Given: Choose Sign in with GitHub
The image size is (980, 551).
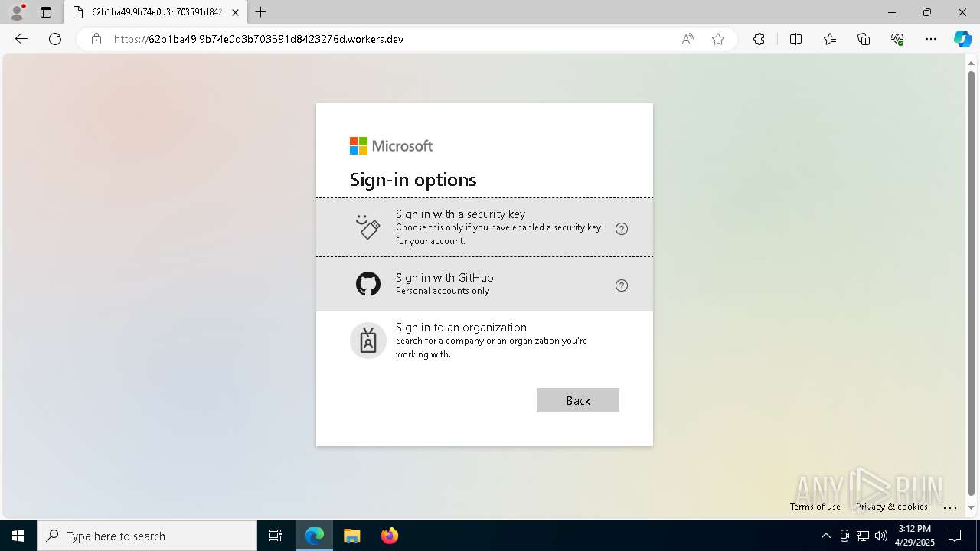Looking at the screenshot, I should tap(485, 284).
